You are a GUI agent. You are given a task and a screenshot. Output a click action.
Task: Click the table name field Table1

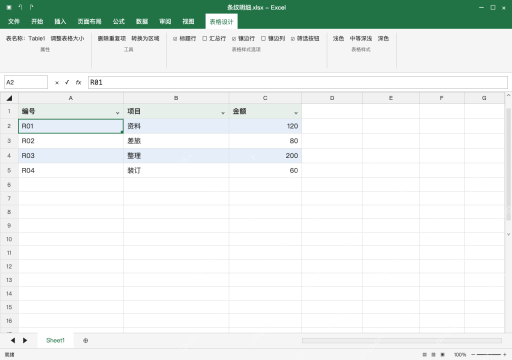(37, 39)
